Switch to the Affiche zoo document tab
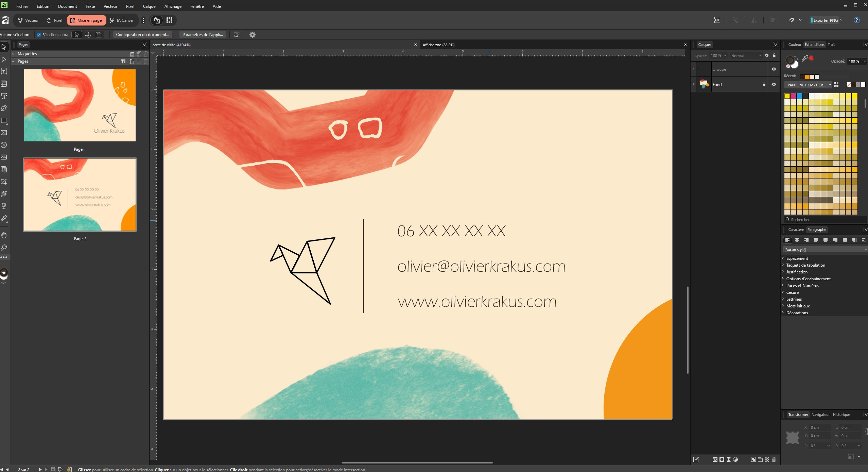Viewport: 868px width, 472px height. click(x=438, y=45)
